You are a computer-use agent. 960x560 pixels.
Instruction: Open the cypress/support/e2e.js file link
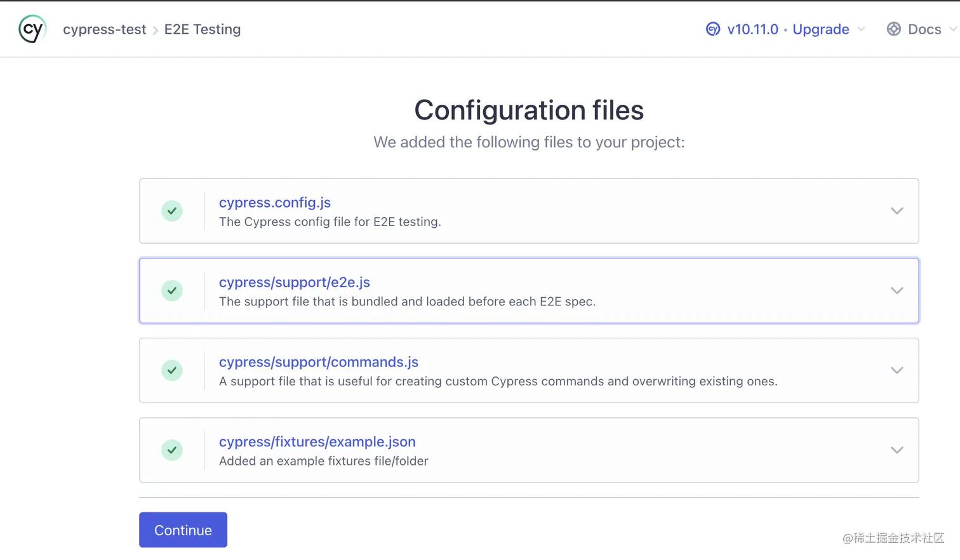click(x=295, y=283)
